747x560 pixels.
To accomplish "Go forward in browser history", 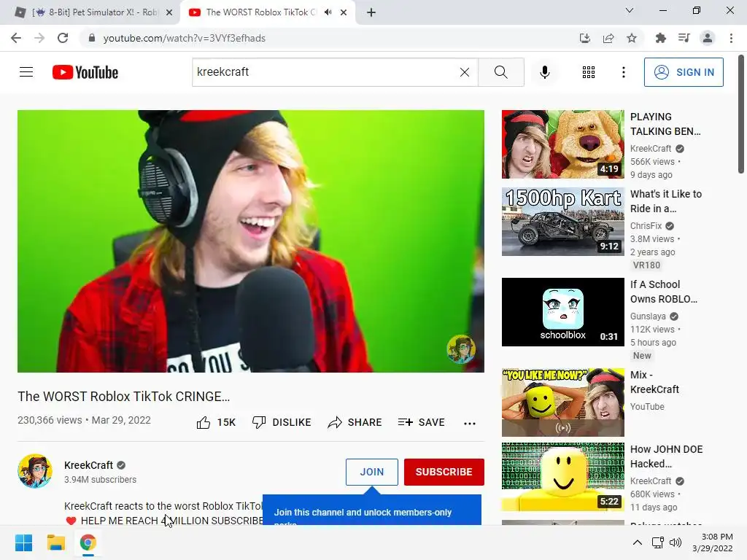I will pos(39,38).
